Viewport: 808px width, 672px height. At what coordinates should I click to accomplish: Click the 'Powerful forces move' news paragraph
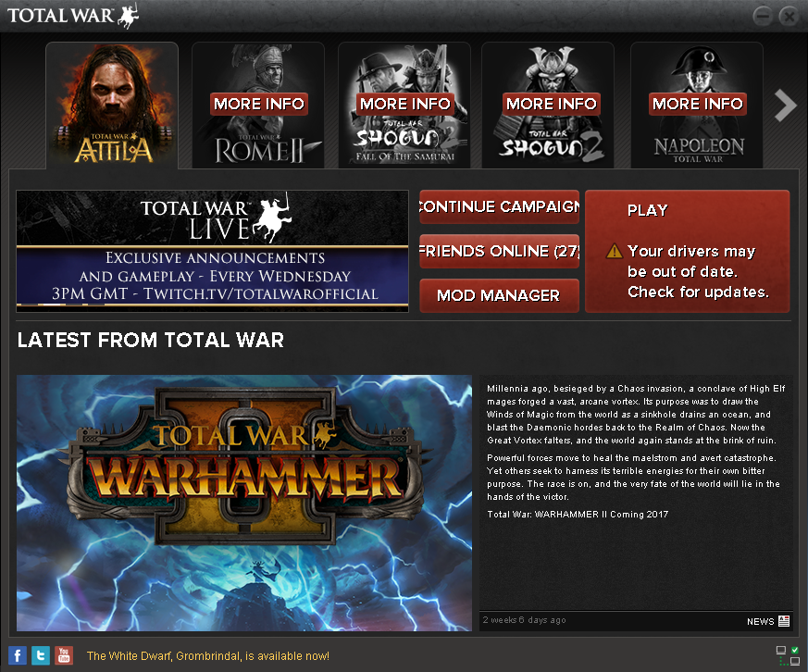(x=633, y=478)
